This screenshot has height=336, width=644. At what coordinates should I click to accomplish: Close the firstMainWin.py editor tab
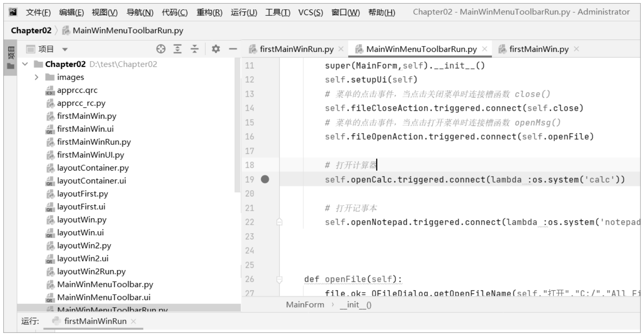[x=576, y=49]
